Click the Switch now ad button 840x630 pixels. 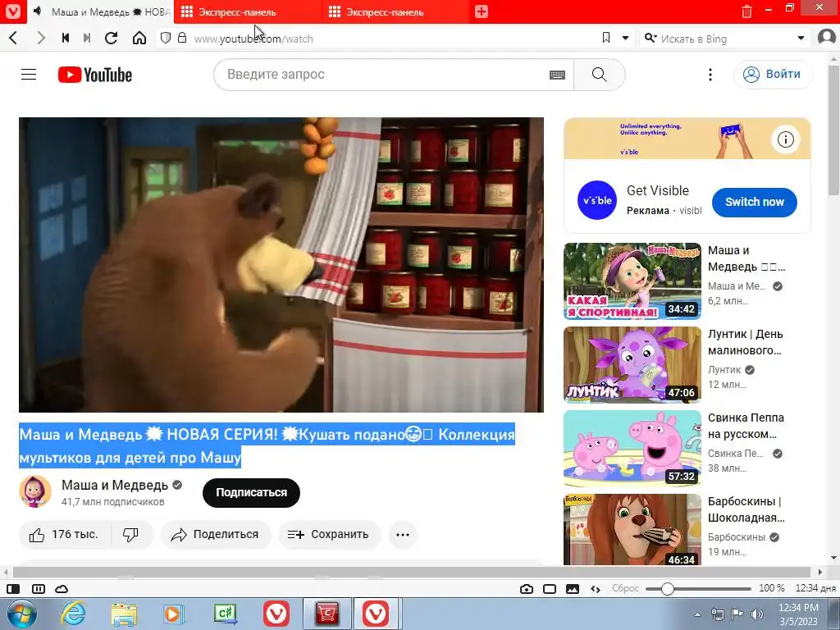(755, 202)
